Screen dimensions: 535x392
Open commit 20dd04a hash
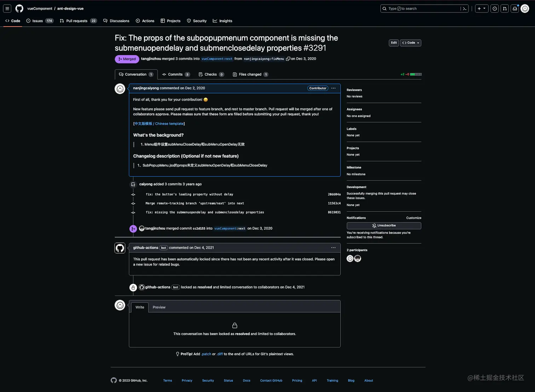(334, 194)
